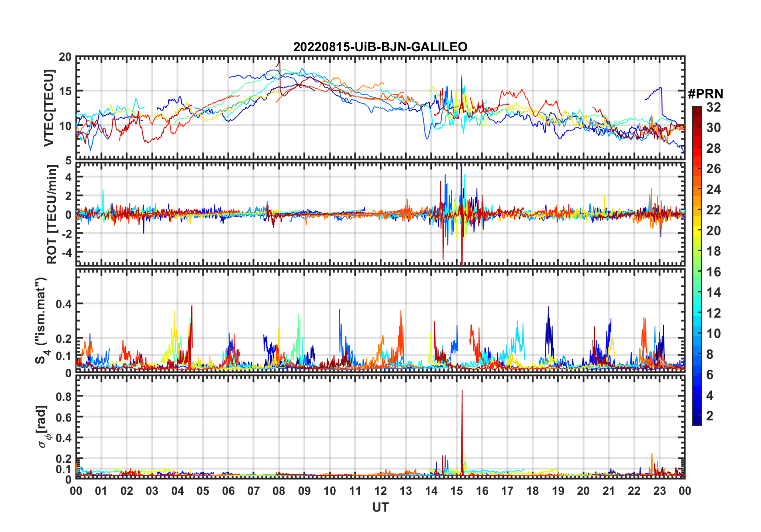Select colorbar tick label "26"
Screen dimensions: 761x532
tap(713, 169)
